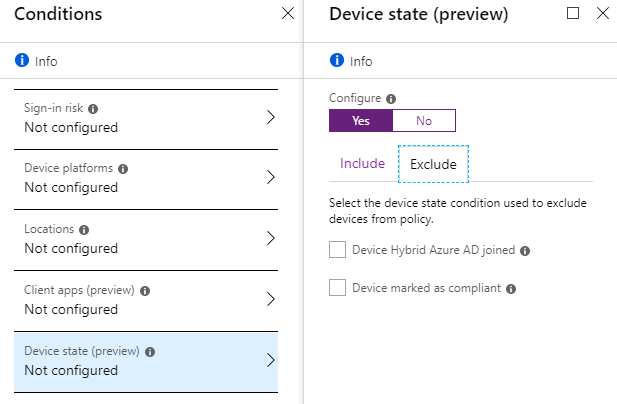Image resolution: width=617 pixels, height=404 pixels.
Task: Click info tooltip icon next to Sign-in risk
Action: pyautogui.click(x=93, y=108)
